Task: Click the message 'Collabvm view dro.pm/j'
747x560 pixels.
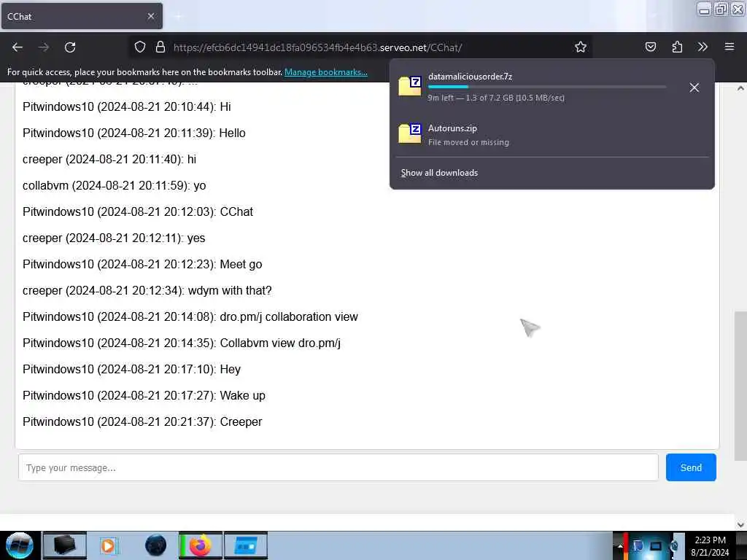Action: coord(182,343)
